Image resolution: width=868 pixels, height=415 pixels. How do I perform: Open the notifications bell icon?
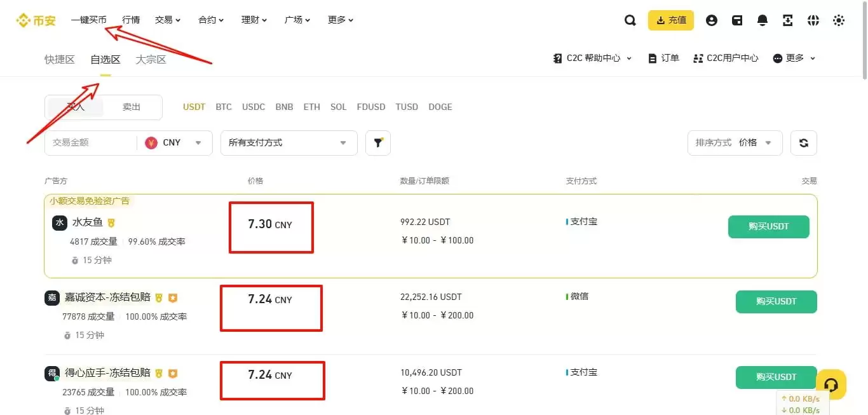click(762, 20)
